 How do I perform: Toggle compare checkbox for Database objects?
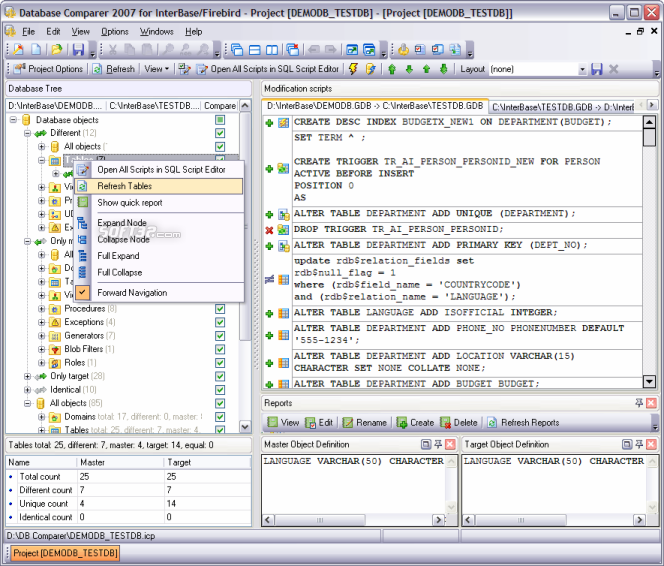pos(220,120)
